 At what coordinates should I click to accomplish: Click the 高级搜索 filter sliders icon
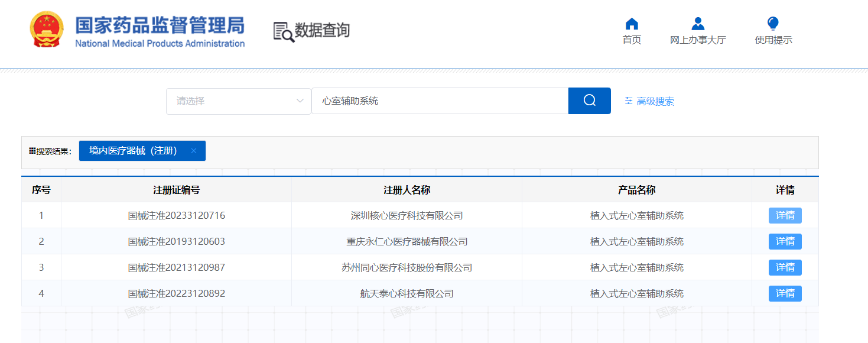click(629, 101)
